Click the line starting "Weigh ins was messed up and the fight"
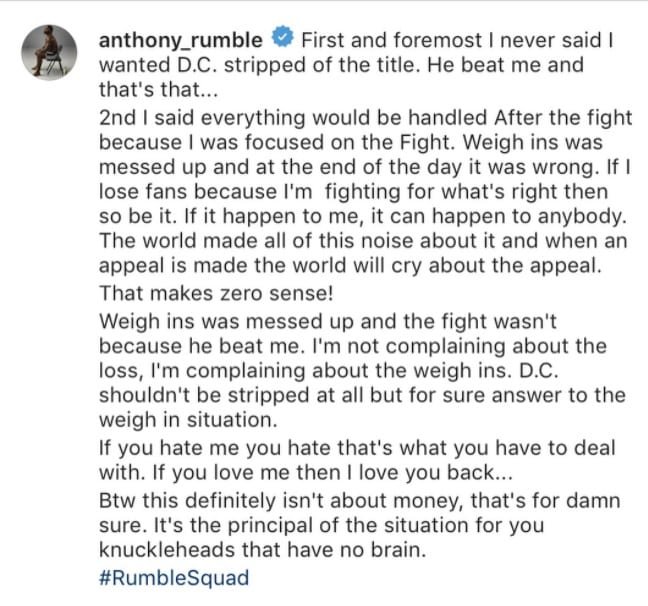Screen dimensions: 648x606 (x=328, y=321)
